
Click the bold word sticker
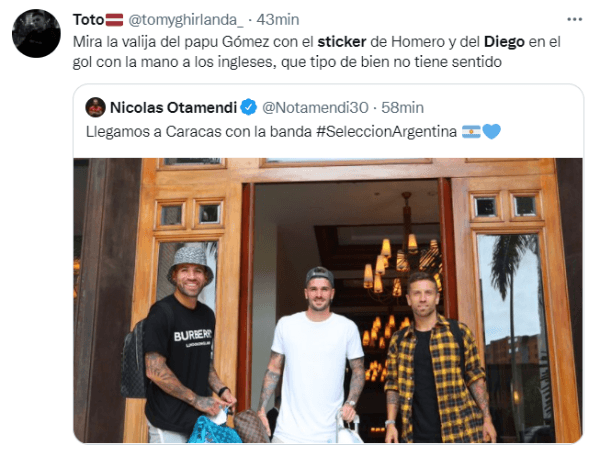point(342,42)
